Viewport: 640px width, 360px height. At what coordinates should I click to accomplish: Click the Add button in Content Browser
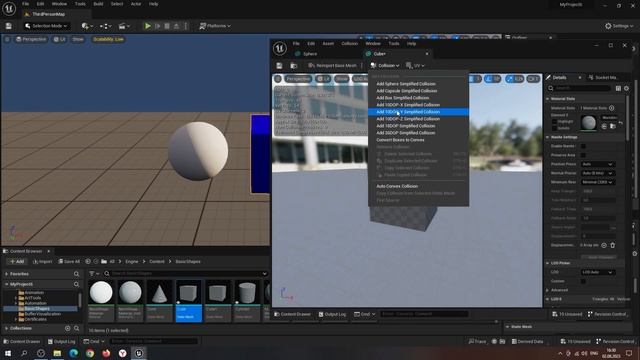17,262
